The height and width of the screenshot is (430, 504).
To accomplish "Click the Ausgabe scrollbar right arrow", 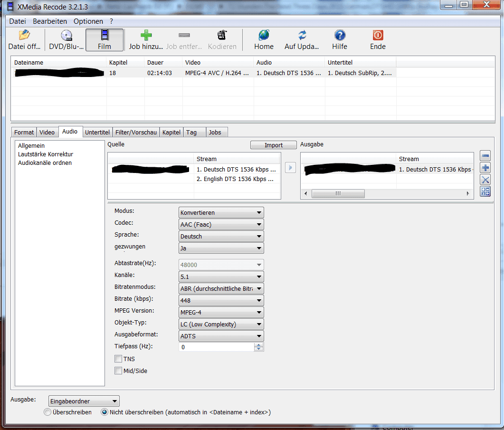I will tap(468, 193).
